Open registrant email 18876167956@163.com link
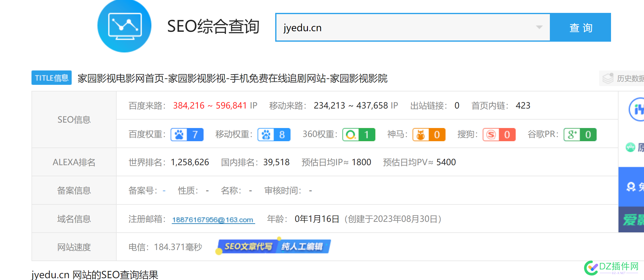Image resolution: width=644 pixels, height=280 pixels. pos(213,220)
